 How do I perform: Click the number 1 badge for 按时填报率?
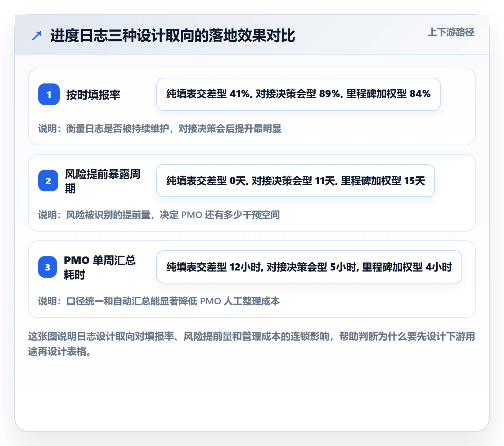pos(49,94)
